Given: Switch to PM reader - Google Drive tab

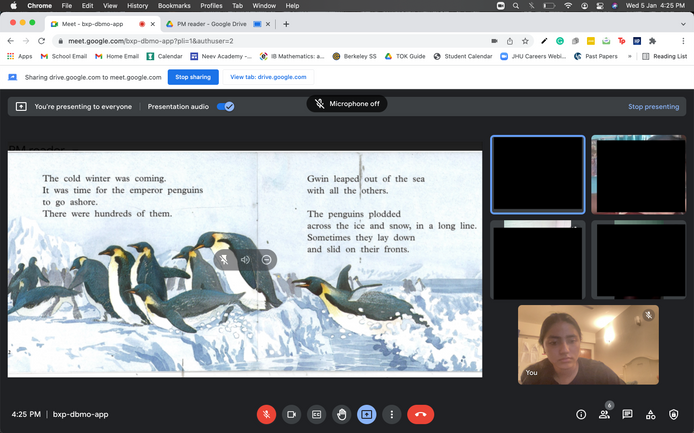Looking at the screenshot, I should click(x=211, y=24).
